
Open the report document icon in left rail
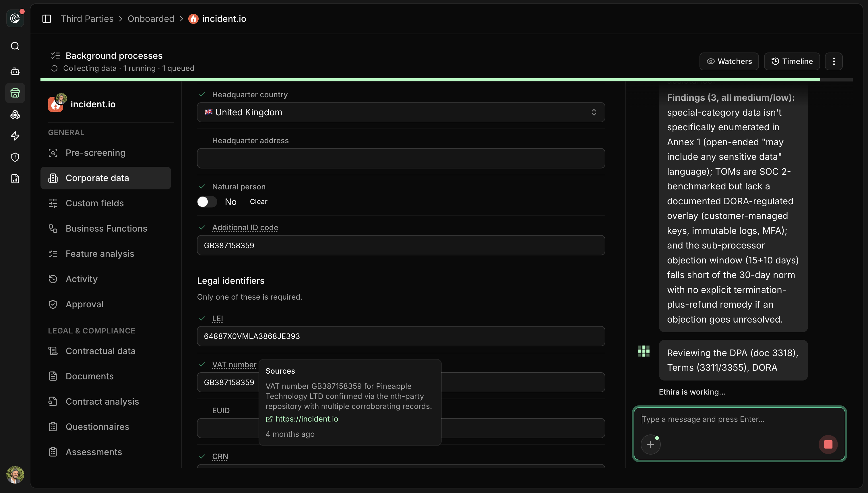pos(15,178)
